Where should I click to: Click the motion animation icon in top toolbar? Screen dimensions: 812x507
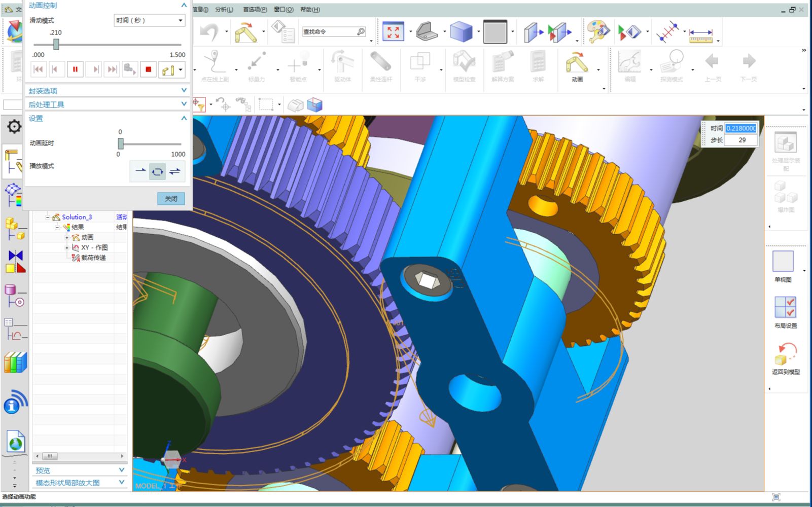pyautogui.click(x=246, y=32)
